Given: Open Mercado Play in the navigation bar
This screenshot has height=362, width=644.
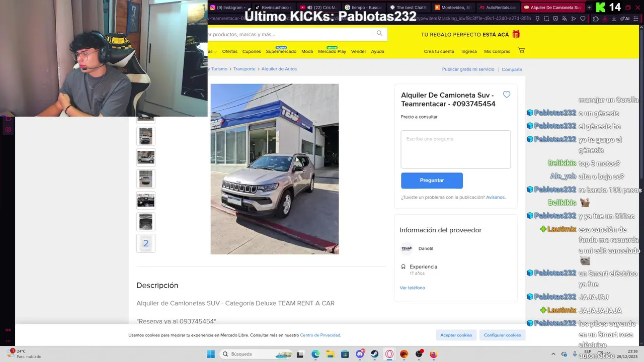Looking at the screenshot, I should click(332, 51).
